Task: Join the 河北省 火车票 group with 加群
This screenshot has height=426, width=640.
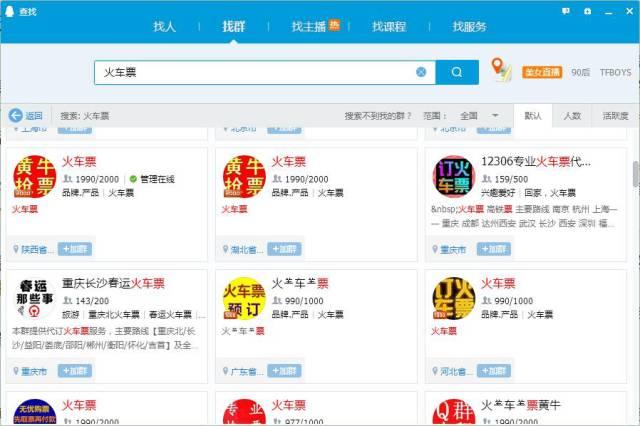Action: tap(494, 371)
